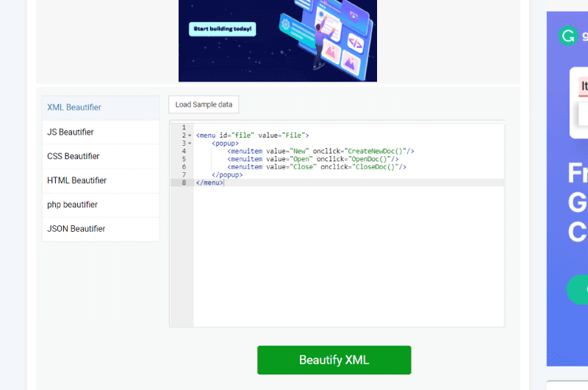The image size is (588, 390).
Task: Collapse the menu element fold arrow on line 2
Action: [190, 135]
